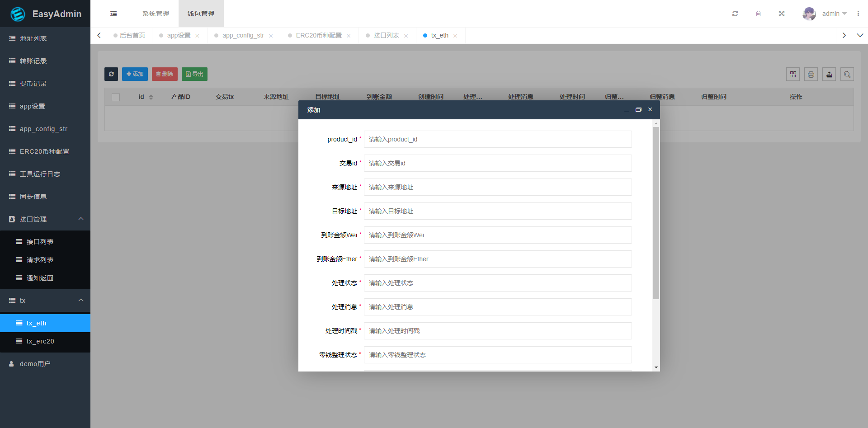Click the blue 添加 button
The height and width of the screenshot is (428, 868).
click(135, 74)
